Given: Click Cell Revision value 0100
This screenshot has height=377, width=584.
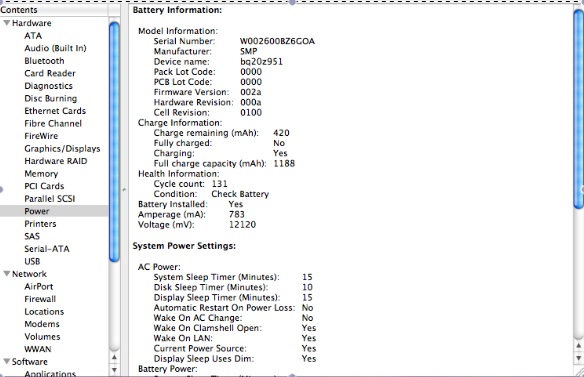Looking at the screenshot, I should click(x=251, y=113).
